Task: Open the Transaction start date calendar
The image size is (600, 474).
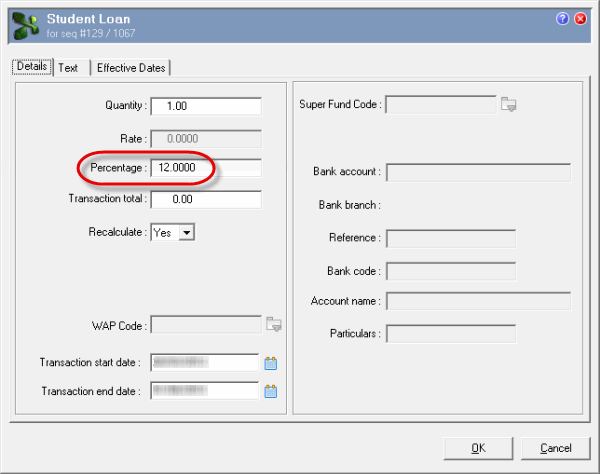Action: coord(270,363)
